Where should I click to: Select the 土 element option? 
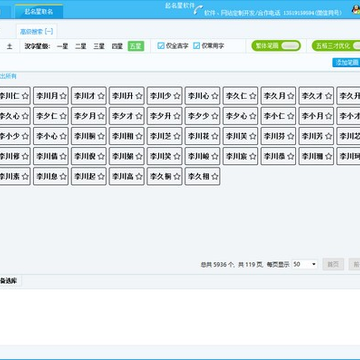(9, 46)
